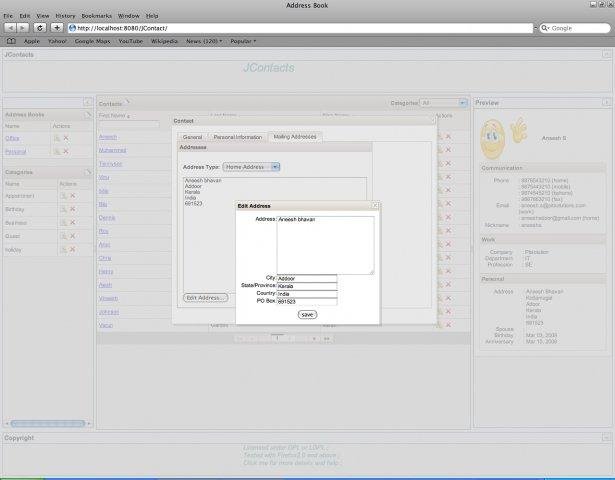The image size is (615, 480).
Task: Go forward with the browser forward arrow
Action: click(x=23, y=28)
